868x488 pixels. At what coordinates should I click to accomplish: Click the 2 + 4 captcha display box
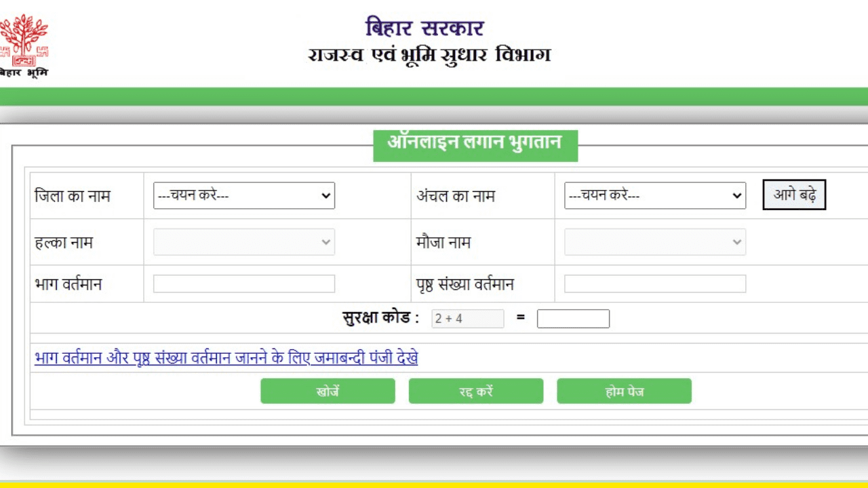click(x=467, y=319)
